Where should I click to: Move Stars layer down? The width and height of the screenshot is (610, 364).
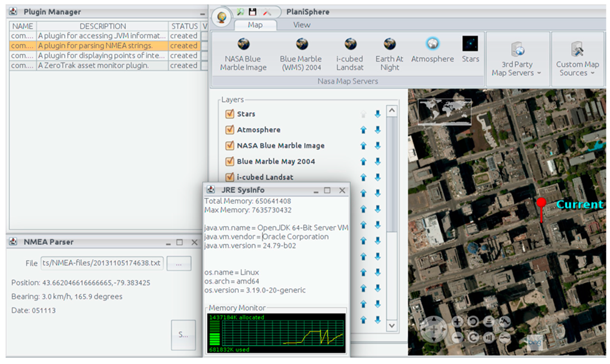coord(378,114)
